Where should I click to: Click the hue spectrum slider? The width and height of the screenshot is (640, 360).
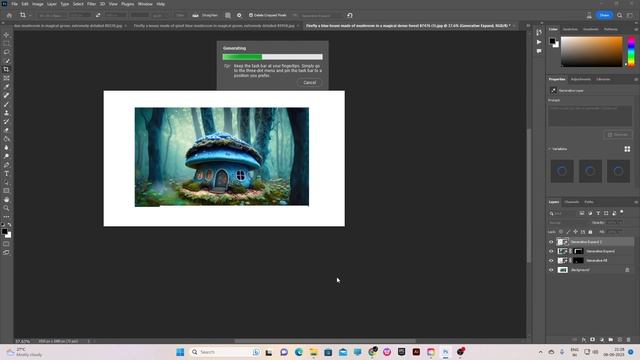pyautogui.click(x=631, y=51)
